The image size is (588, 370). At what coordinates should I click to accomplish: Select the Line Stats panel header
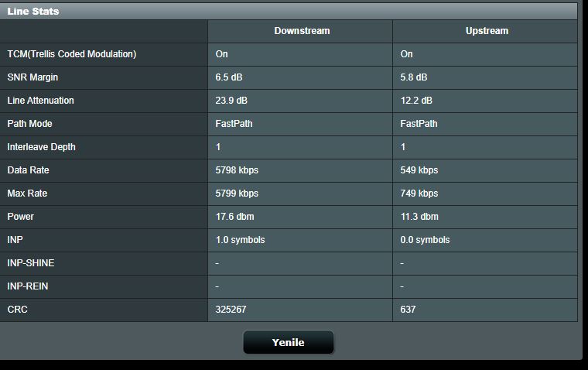click(x=289, y=12)
